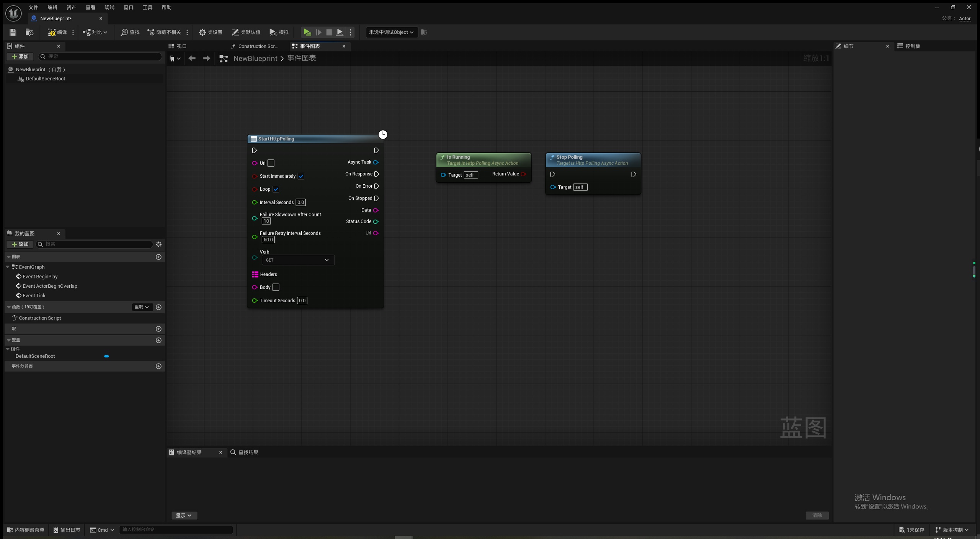Click the graph navigate back arrow
Viewport: 980px width, 539px height.
192,58
